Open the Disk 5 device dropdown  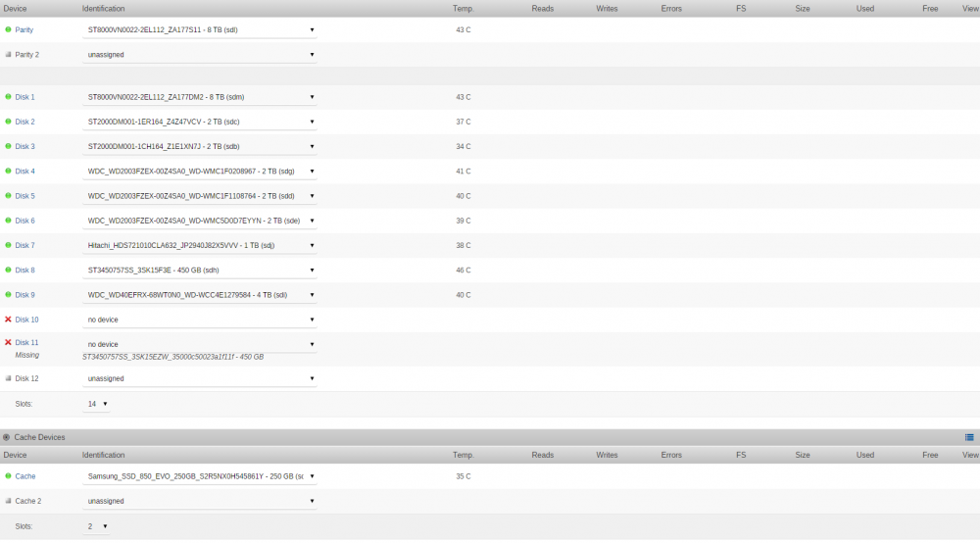pos(200,196)
